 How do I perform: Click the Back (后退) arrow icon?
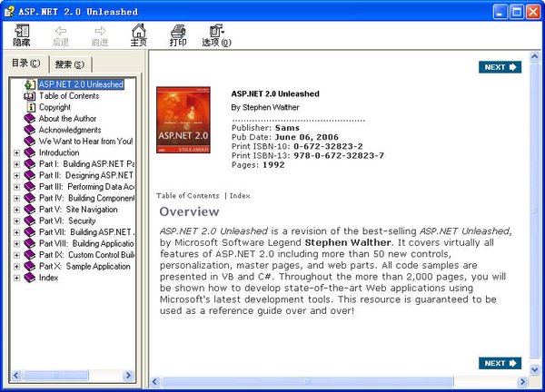pos(61,31)
